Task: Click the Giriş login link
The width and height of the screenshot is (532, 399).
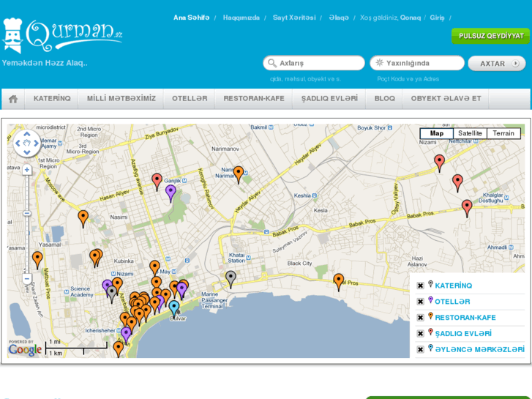Action: [437, 18]
